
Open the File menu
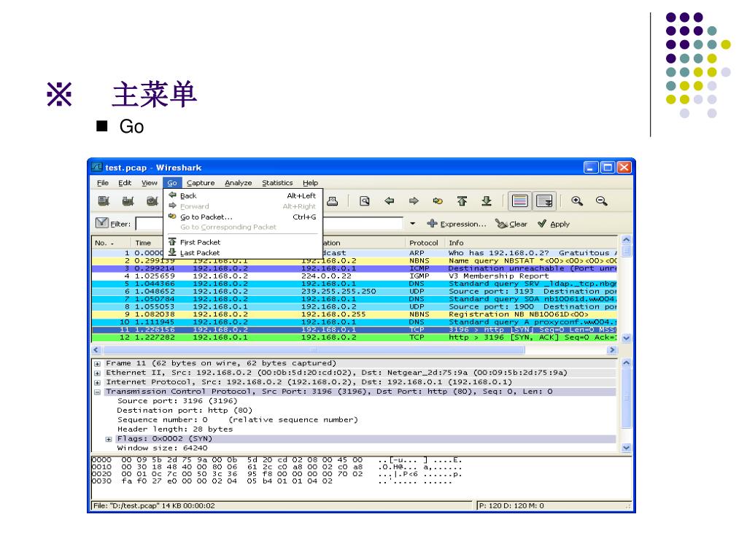[x=102, y=183]
